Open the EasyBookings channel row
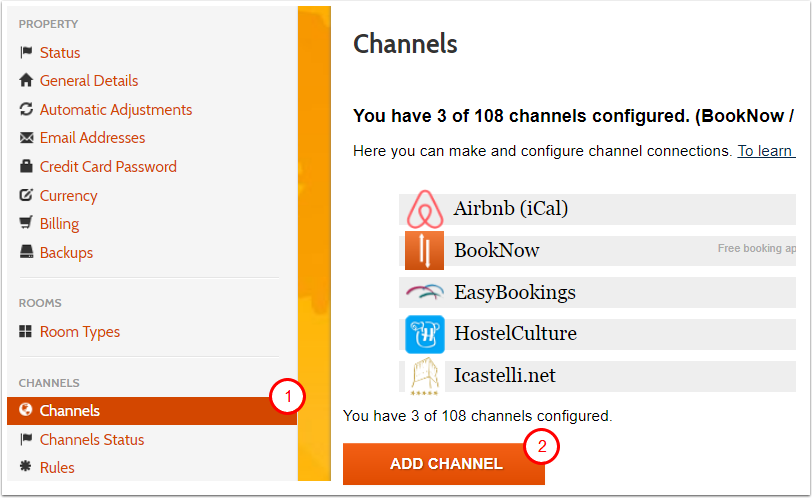 tap(597, 292)
